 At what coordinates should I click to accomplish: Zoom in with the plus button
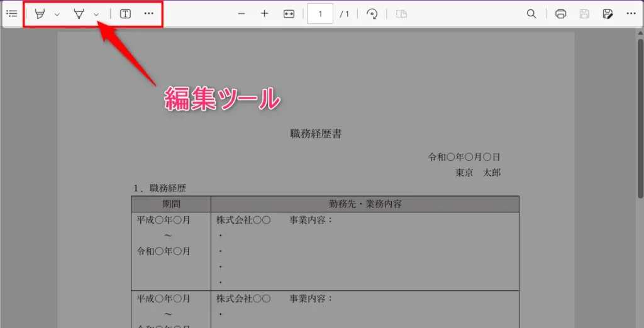pyautogui.click(x=264, y=14)
